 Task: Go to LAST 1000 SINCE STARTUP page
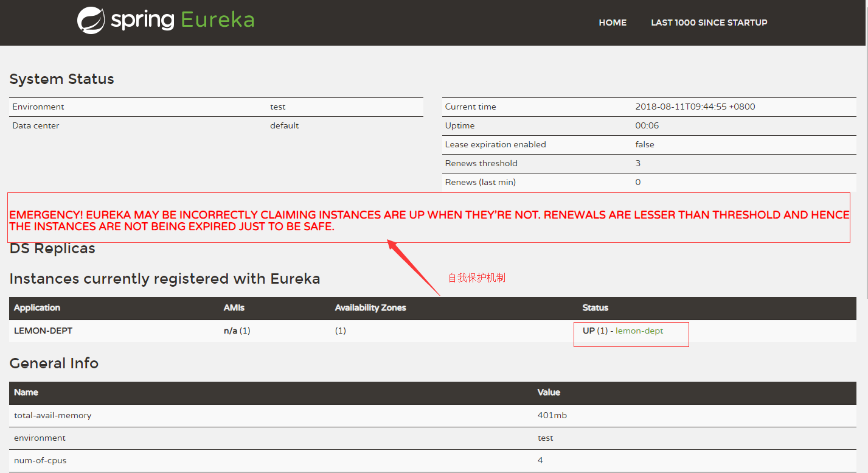(709, 23)
